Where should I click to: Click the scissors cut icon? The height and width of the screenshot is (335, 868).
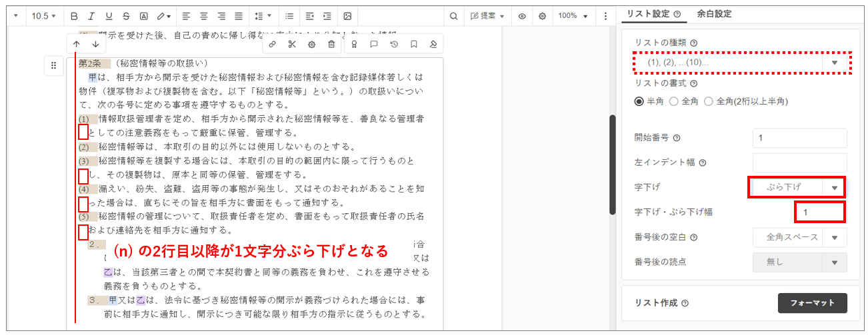291,45
